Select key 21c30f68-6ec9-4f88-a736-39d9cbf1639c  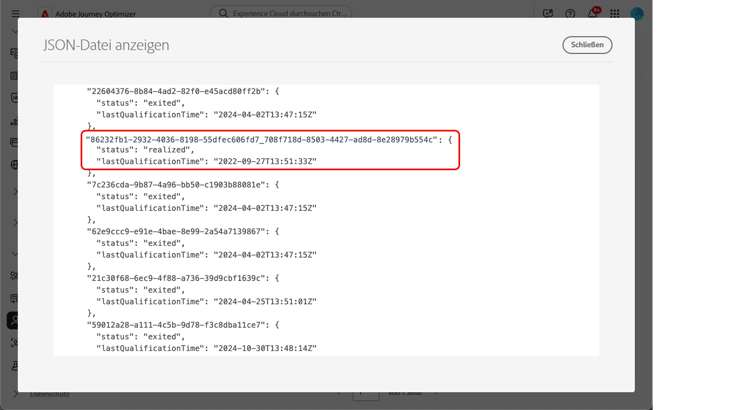[176, 278]
